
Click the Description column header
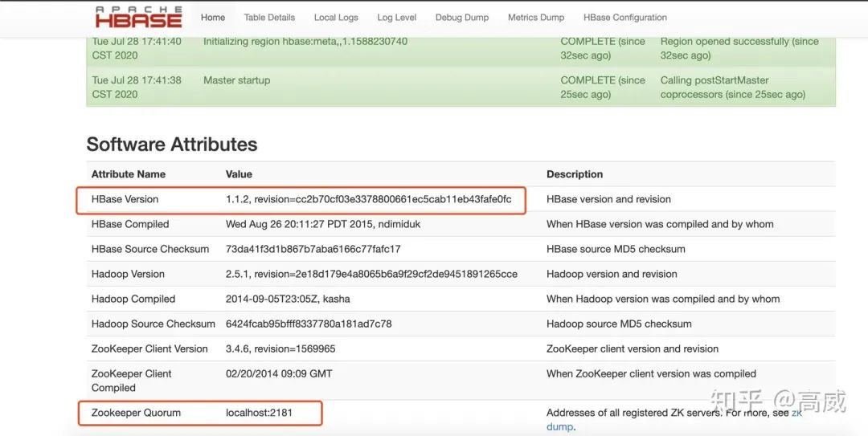575,173
